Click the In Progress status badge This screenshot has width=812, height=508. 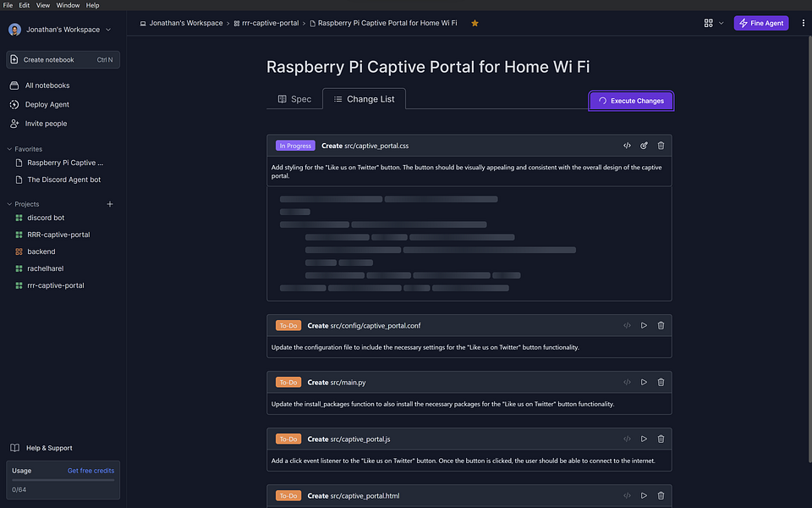click(295, 146)
